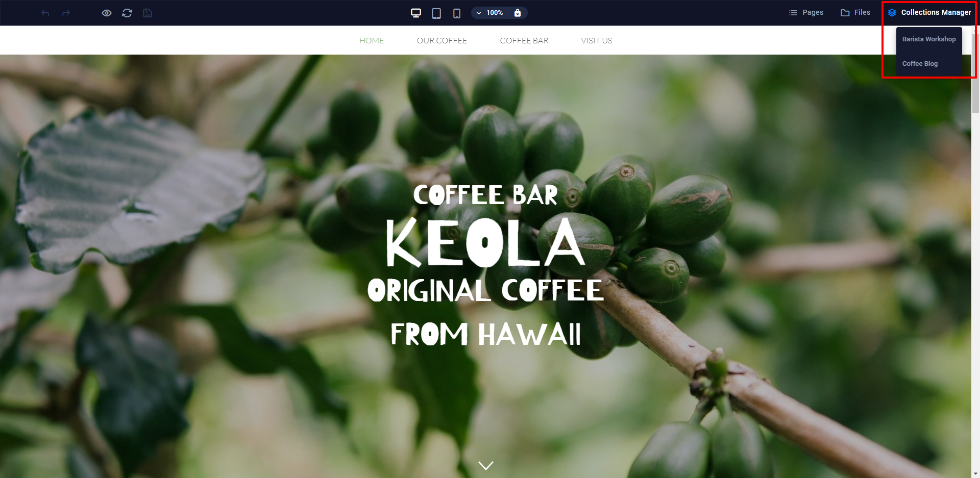Open the Files panel
980x478 pixels.
point(855,12)
